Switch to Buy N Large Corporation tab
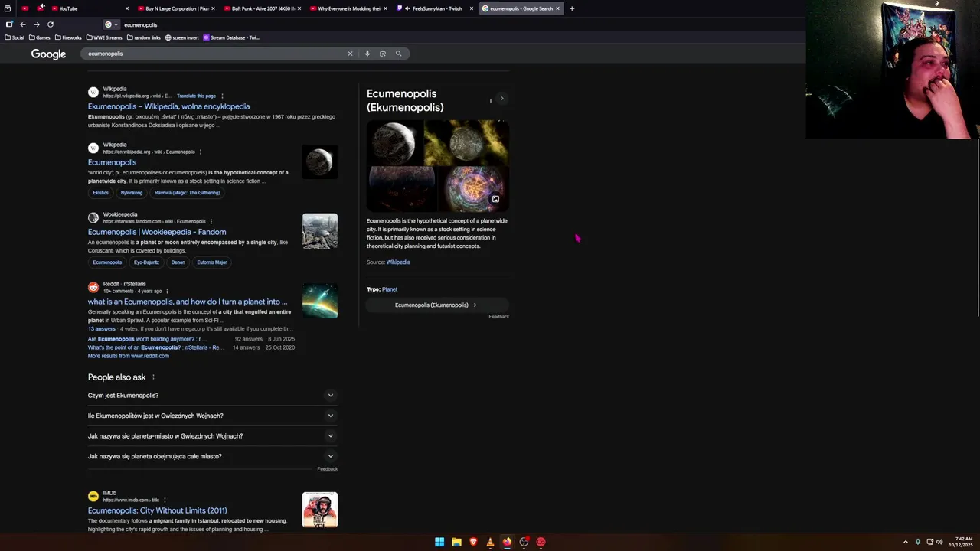 pos(177,8)
